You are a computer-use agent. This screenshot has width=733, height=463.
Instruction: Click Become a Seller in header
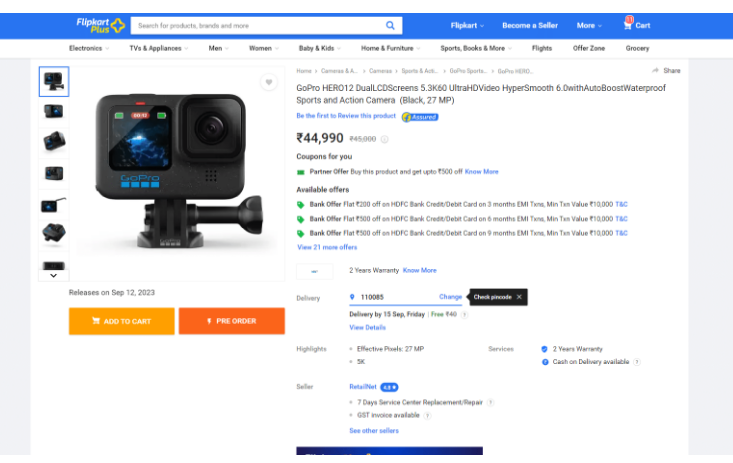pos(530,26)
